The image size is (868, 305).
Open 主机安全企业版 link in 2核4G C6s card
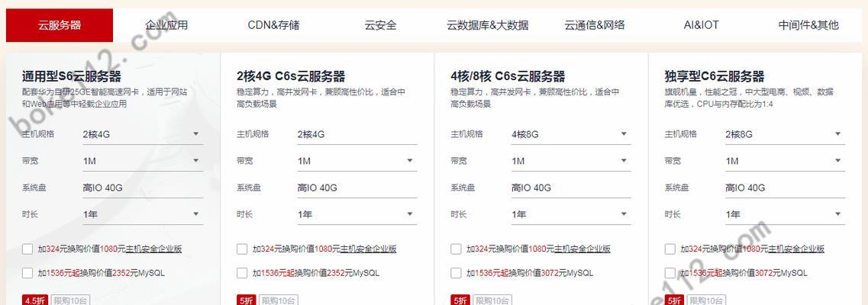368,249
